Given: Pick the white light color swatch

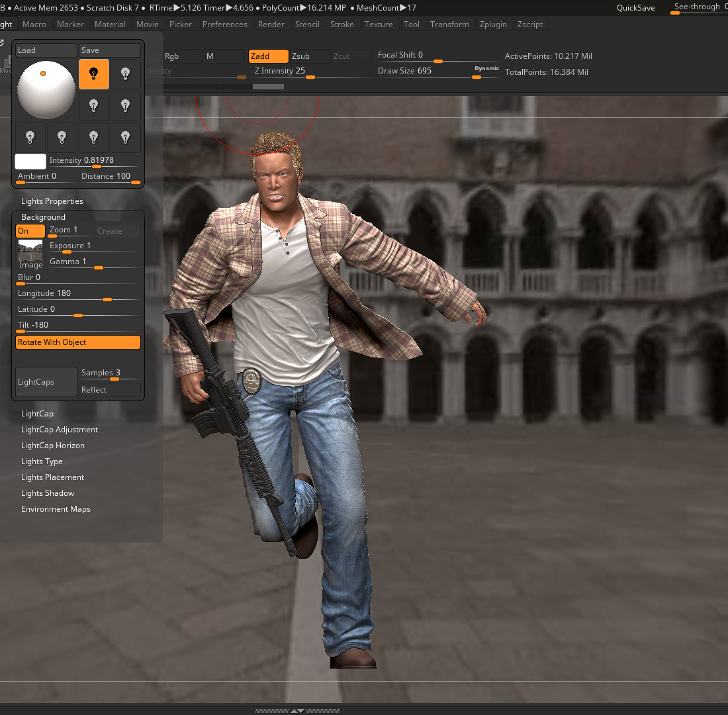Looking at the screenshot, I should pyautogui.click(x=30, y=162).
